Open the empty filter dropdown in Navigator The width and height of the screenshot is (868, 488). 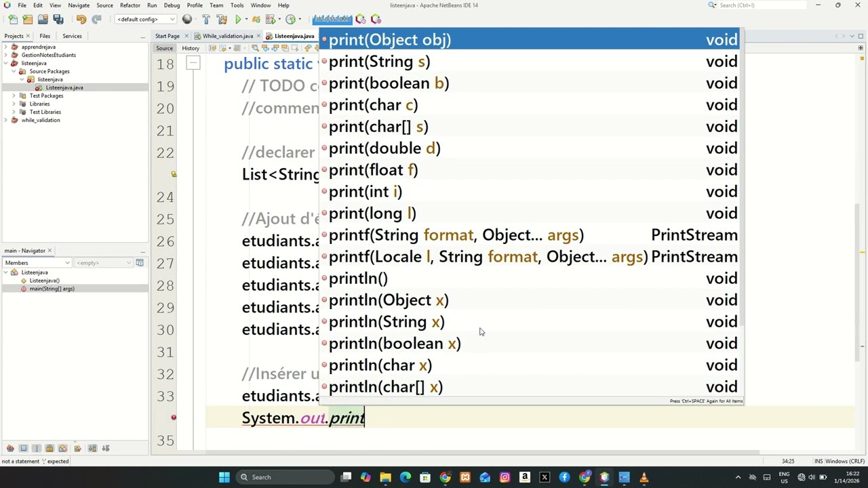pyautogui.click(x=104, y=263)
